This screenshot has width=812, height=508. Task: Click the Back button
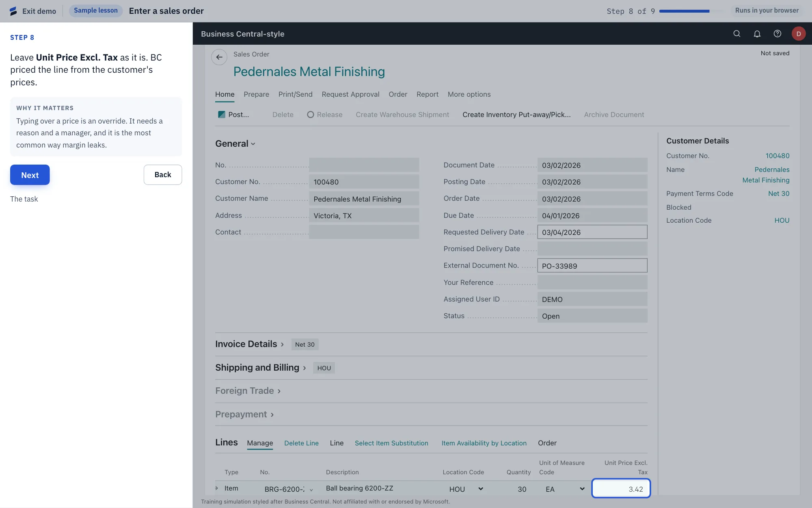pyautogui.click(x=163, y=175)
